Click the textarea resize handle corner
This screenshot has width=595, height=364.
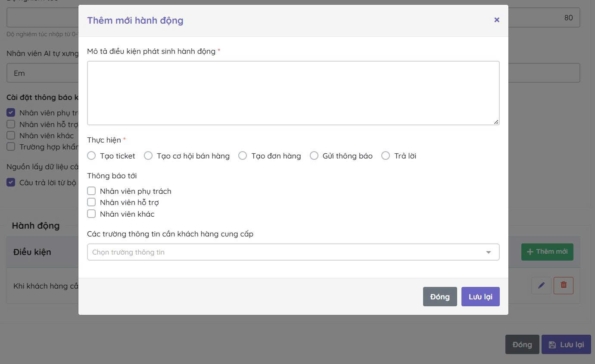(496, 122)
